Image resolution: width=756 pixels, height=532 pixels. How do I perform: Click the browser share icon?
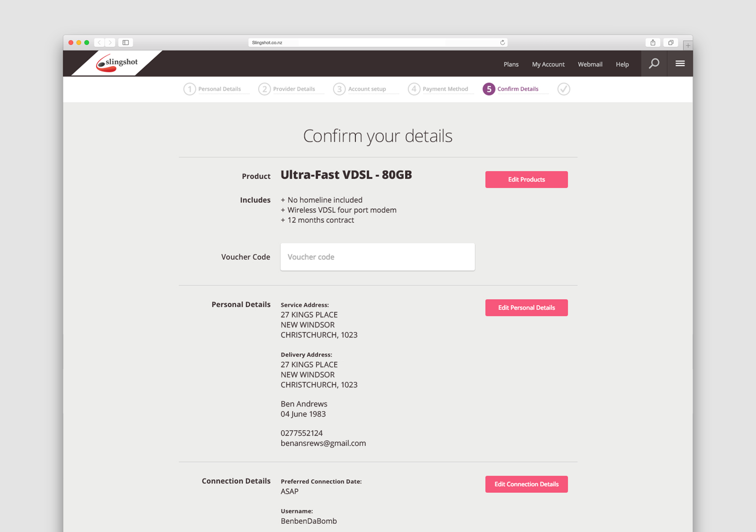click(653, 43)
